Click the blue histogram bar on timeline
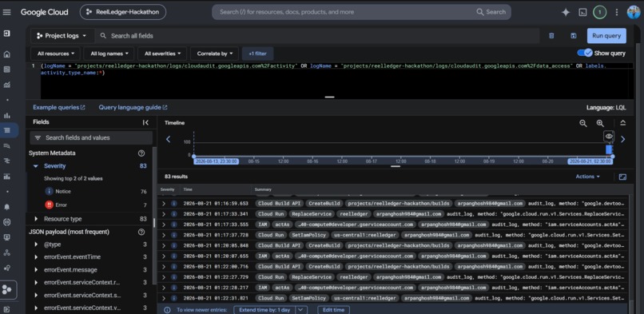Screen dimensions: 644x314 tap(609, 149)
